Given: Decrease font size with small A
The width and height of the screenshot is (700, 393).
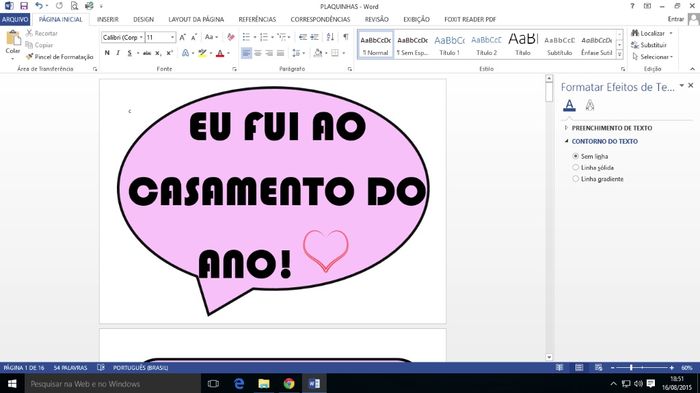Looking at the screenshot, I should click(194, 37).
